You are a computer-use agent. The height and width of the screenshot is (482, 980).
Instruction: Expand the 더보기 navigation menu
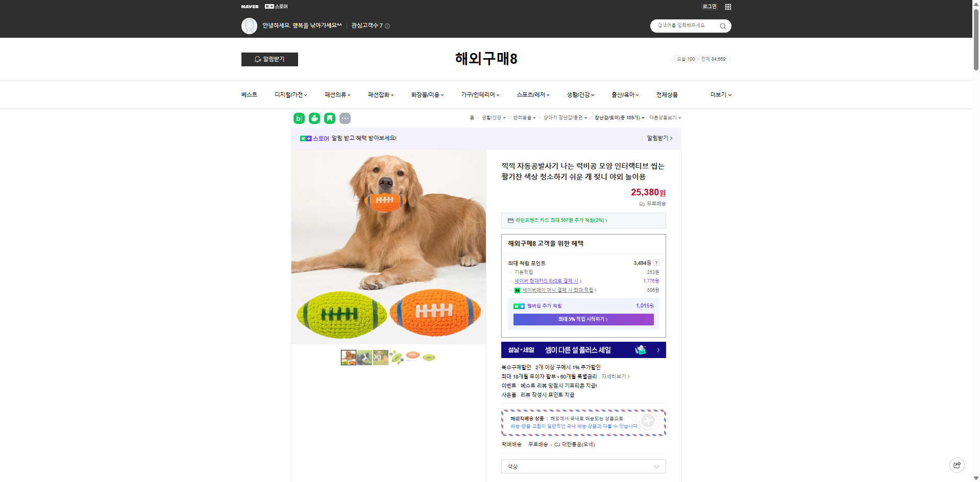[x=720, y=95]
